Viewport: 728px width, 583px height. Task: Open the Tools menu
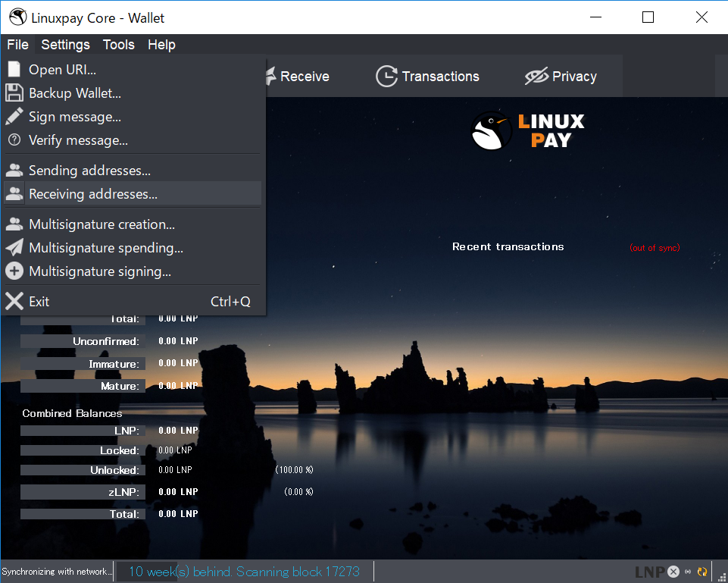(118, 45)
